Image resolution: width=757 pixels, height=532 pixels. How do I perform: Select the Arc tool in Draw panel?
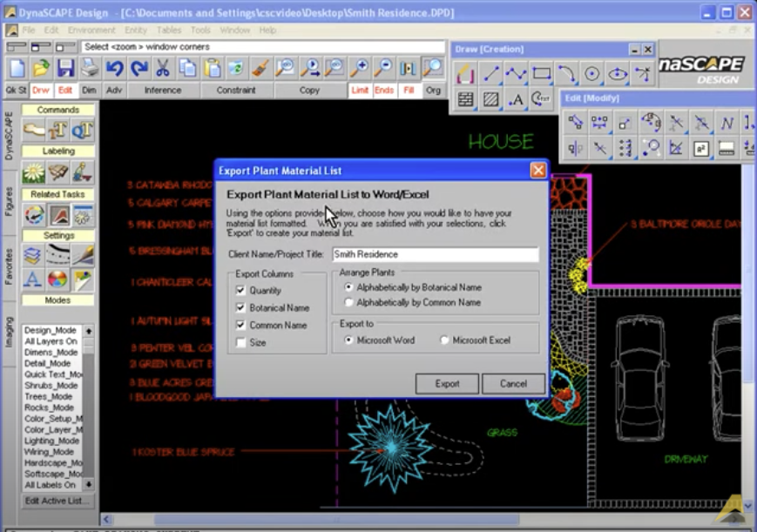(566, 74)
